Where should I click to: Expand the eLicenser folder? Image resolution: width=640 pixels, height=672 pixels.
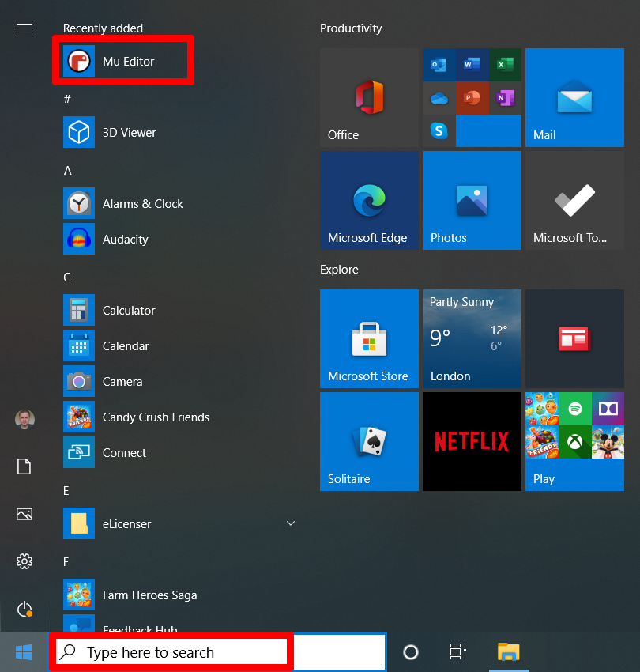click(180, 523)
